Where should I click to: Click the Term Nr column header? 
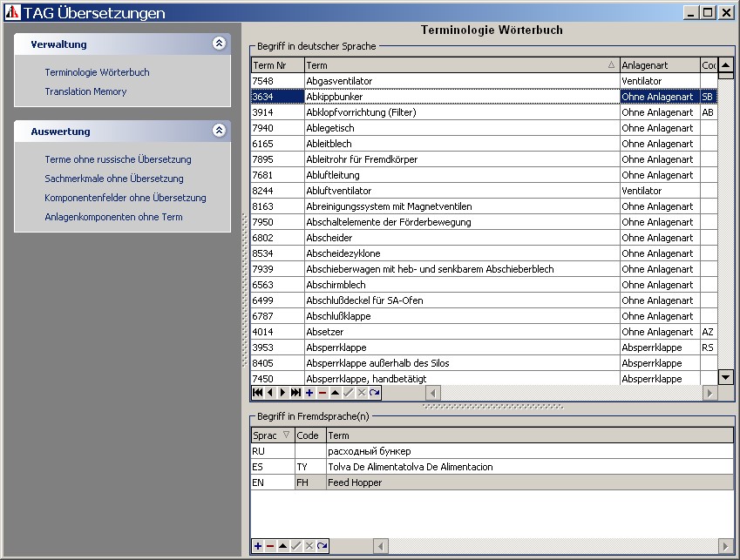point(277,65)
